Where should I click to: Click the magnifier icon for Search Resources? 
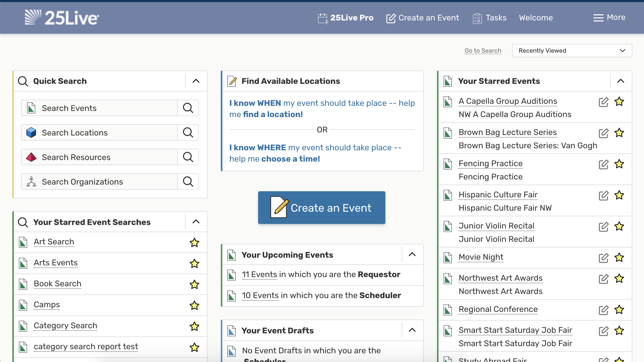[x=188, y=157]
